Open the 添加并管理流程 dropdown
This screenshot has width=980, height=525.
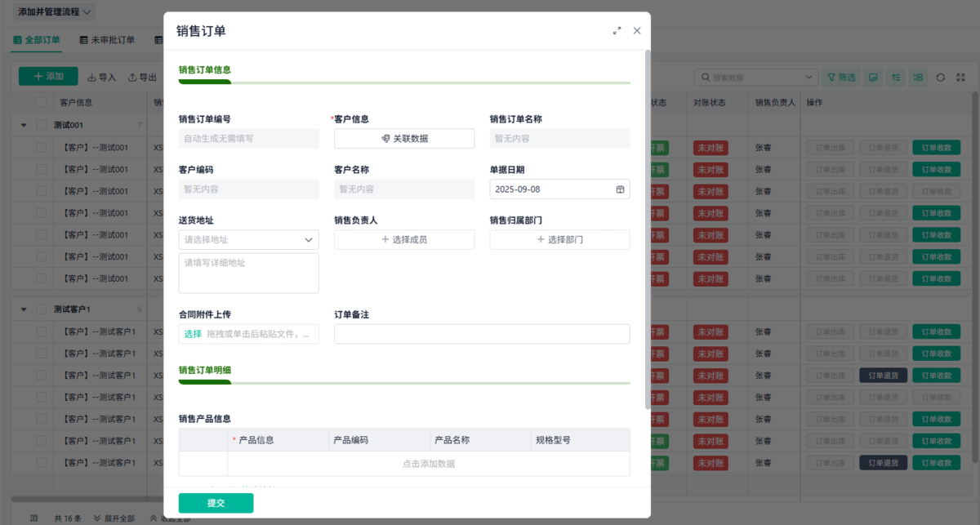tap(55, 12)
